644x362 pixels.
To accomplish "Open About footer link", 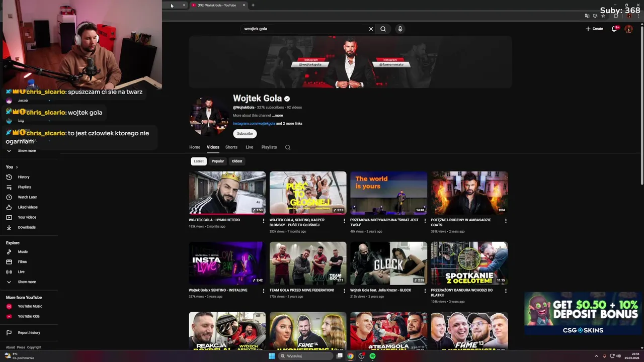I will [10, 347].
